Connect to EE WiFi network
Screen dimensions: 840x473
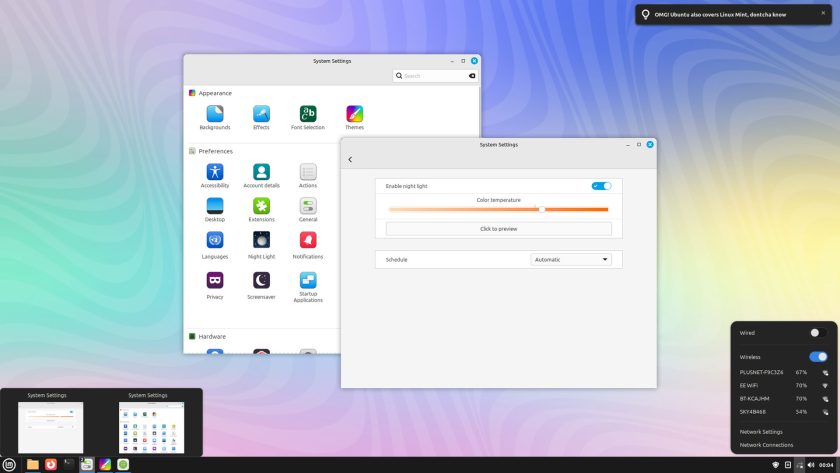click(x=783, y=386)
